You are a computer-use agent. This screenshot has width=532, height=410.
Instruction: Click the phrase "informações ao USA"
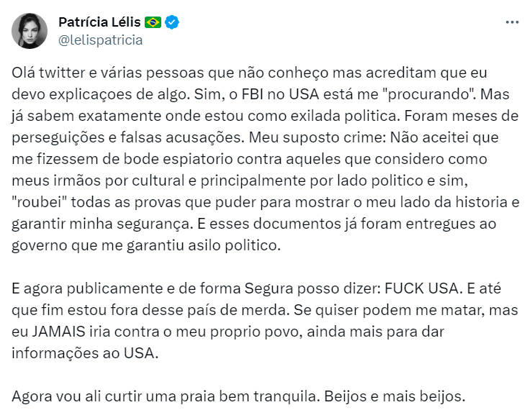click(84, 353)
